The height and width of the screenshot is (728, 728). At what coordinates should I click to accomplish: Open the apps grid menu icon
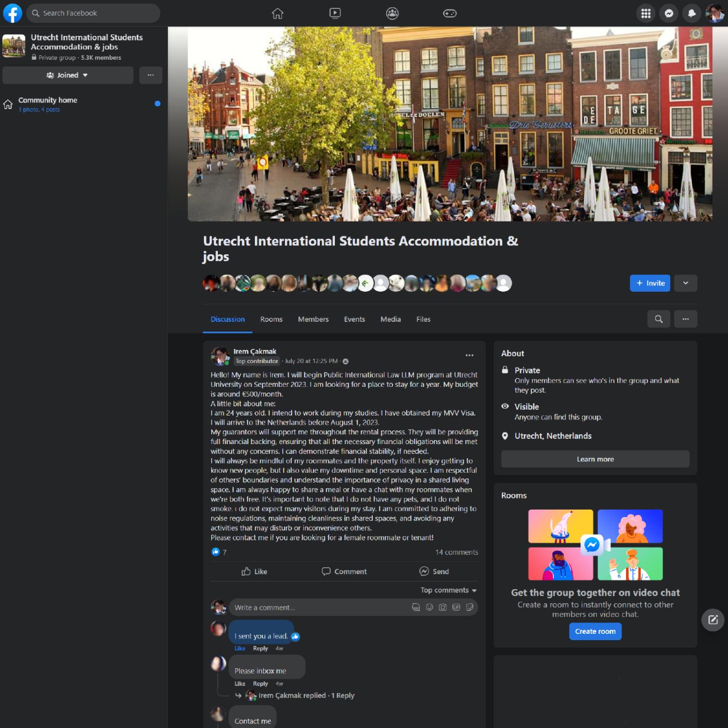pos(646,14)
